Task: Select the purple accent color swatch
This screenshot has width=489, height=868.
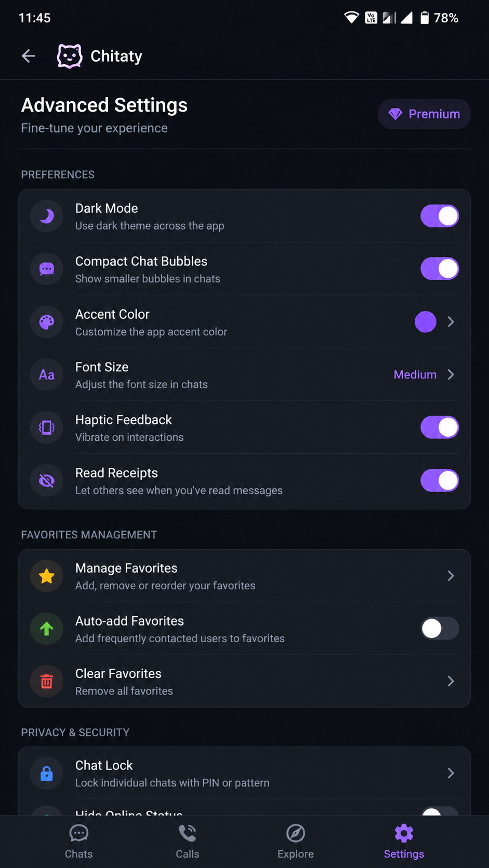Action: point(426,322)
